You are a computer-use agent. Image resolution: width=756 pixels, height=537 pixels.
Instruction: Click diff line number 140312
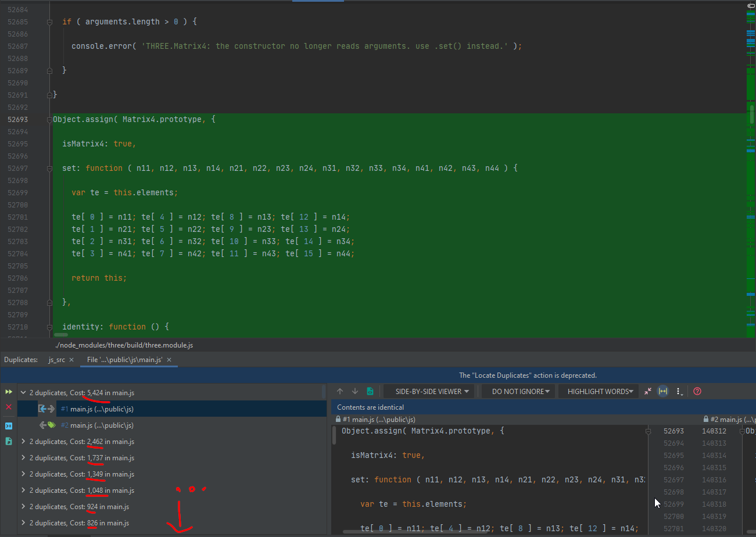[x=714, y=431]
